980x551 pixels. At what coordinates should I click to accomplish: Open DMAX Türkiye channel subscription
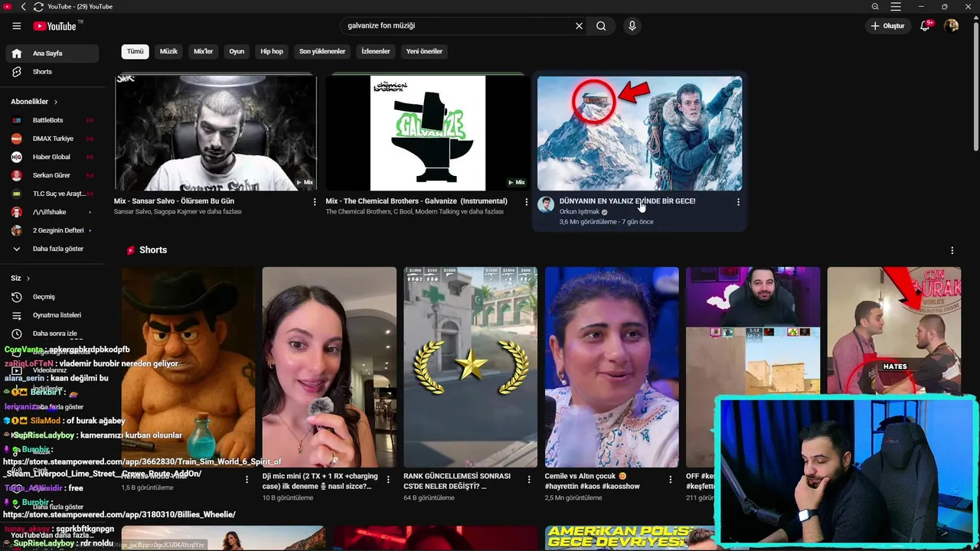(x=52, y=139)
